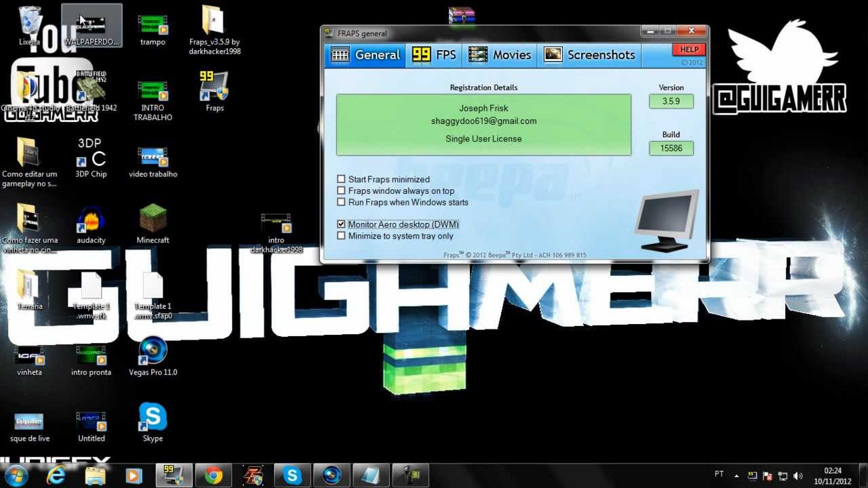Open the Action Center flag tray icon
Viewport: 868px width, 488px height.
click(768, 476)
